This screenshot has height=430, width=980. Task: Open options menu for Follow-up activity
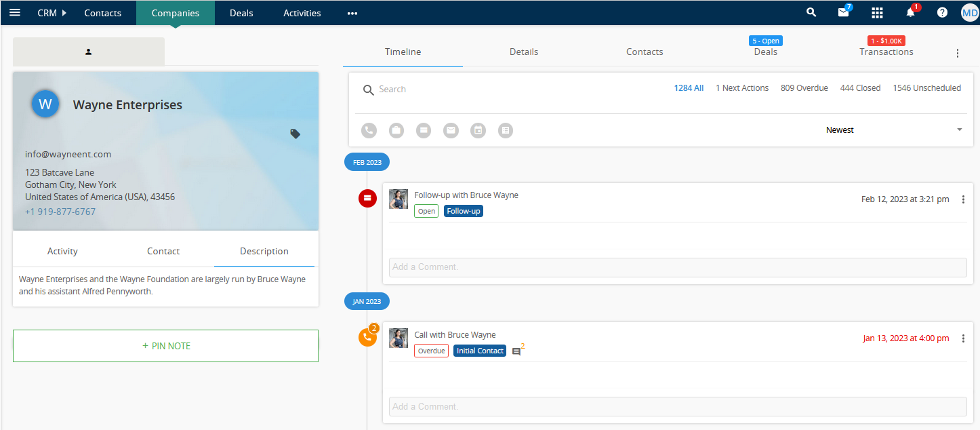(x=963, y=199)
